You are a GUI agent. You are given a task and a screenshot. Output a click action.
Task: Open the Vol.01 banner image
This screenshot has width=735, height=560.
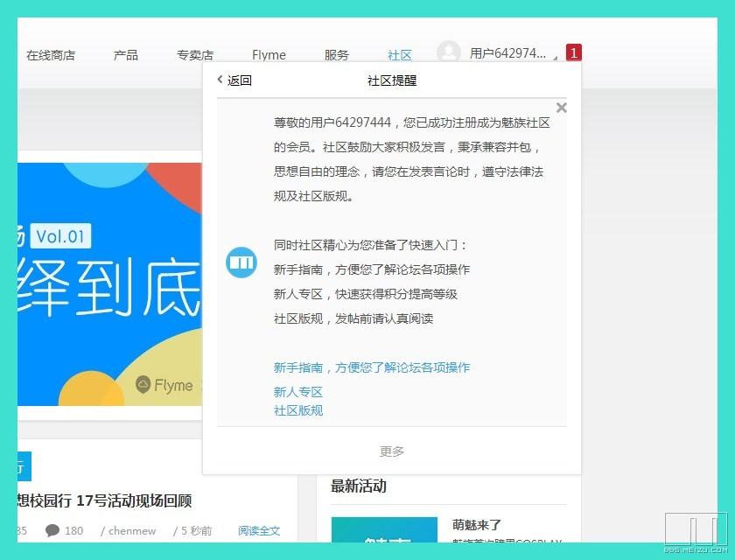tap(109, 284)
